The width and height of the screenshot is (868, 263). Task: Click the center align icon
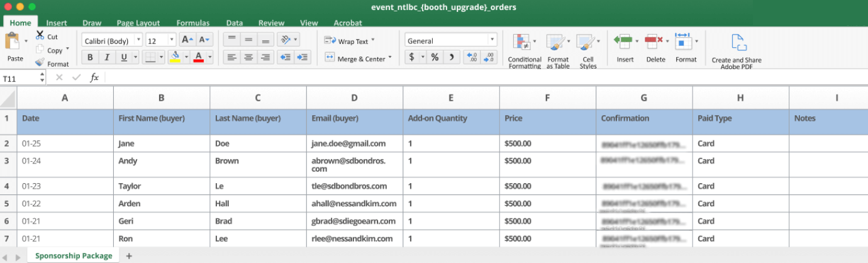pyautogui.click(x=249, y=57)
